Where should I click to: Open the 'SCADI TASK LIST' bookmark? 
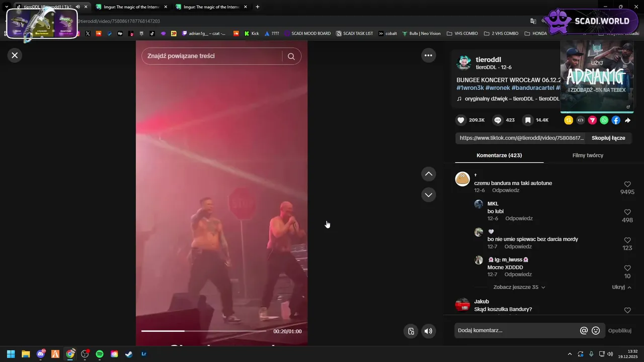coord(355,34)
